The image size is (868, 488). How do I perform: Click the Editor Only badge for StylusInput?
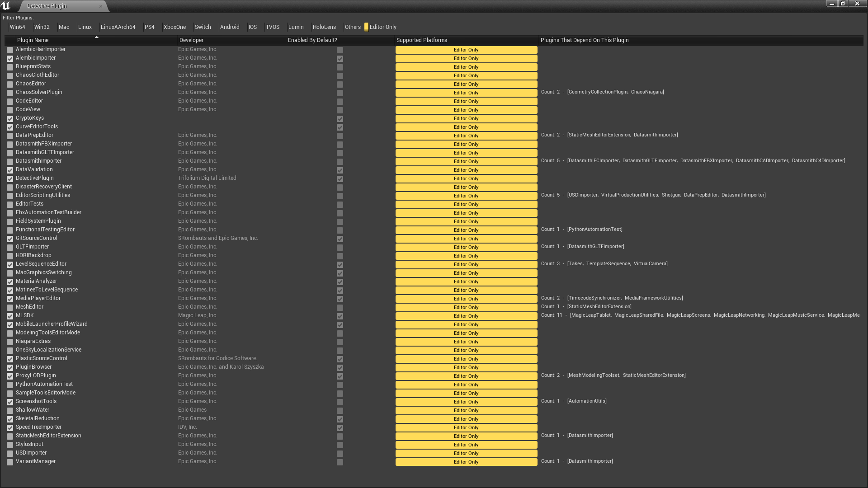[466, 445]
